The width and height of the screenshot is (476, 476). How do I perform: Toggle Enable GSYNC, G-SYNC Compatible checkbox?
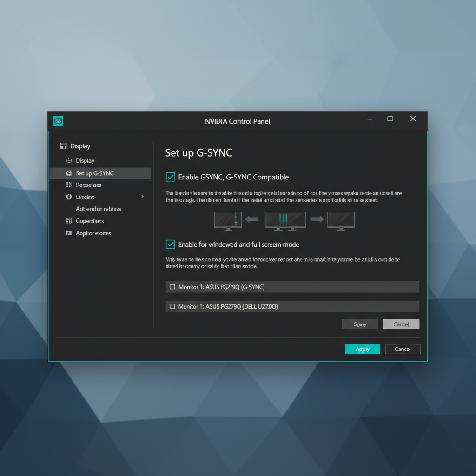tap(170, 177)
